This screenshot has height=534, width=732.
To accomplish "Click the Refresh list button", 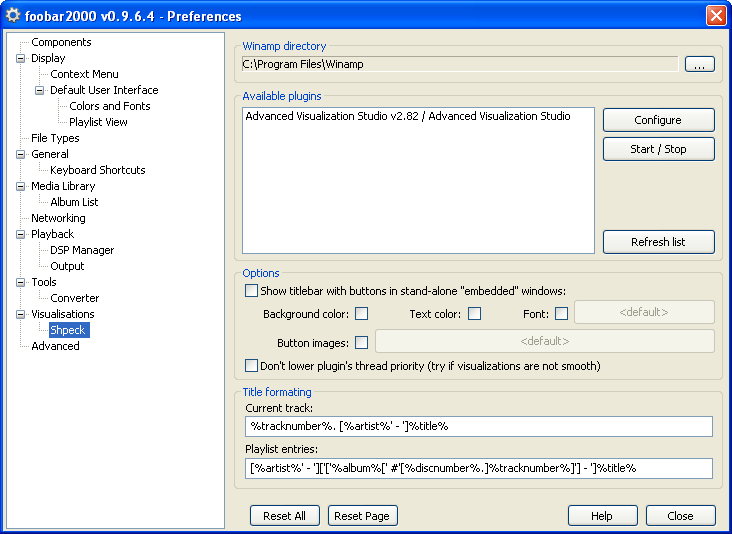I will coord(658,242).
